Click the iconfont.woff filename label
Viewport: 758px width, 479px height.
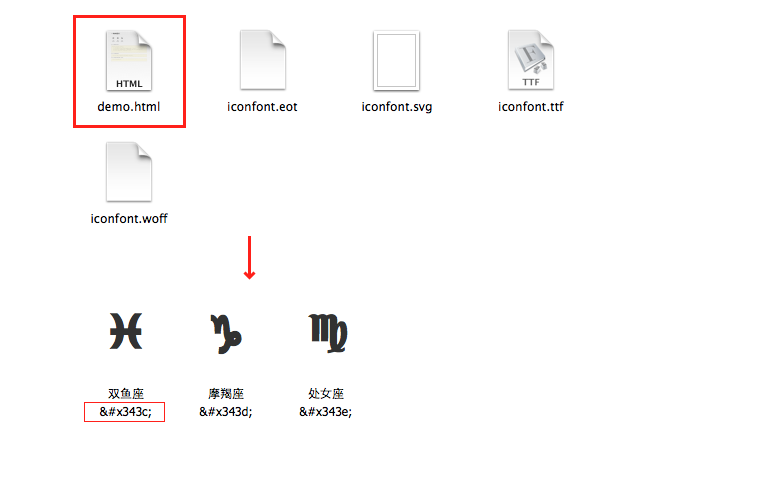click(129, 218)
